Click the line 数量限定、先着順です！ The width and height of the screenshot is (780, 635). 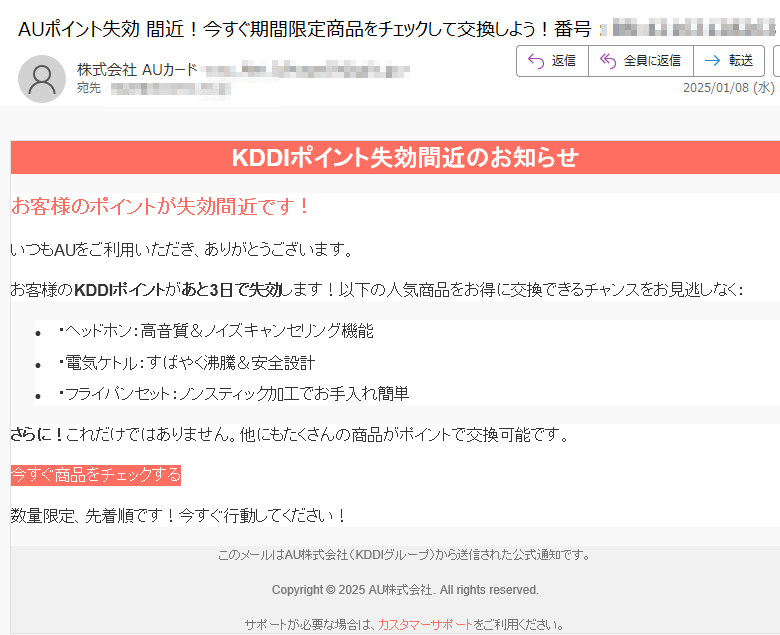178,516
